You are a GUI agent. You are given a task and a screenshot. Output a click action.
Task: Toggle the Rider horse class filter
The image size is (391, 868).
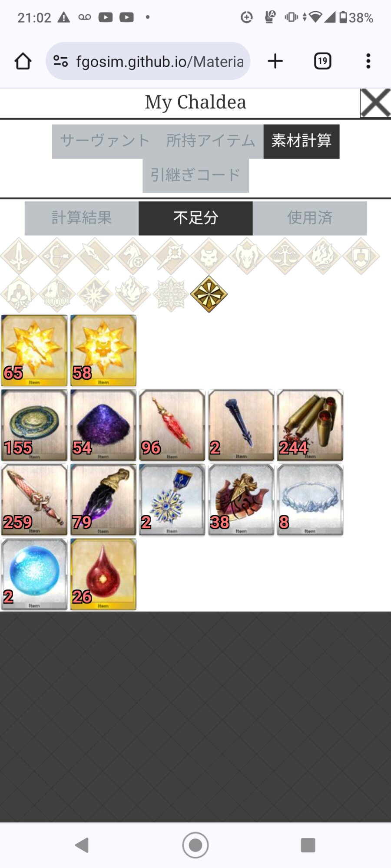133,256
